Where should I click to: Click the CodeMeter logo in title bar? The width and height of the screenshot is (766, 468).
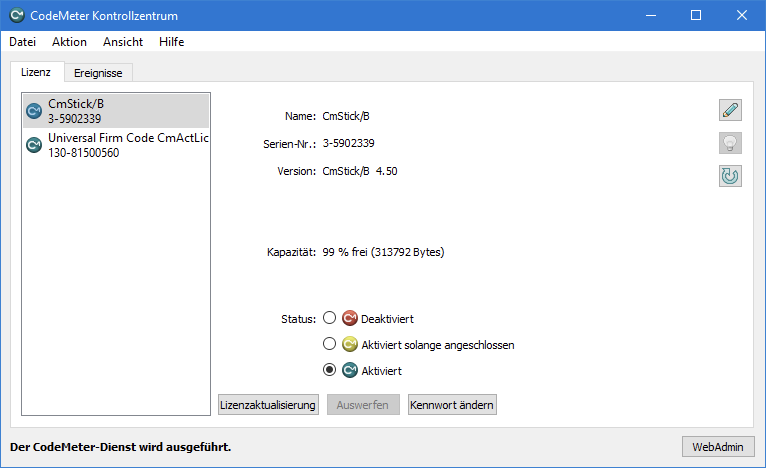tap(18, 15)
